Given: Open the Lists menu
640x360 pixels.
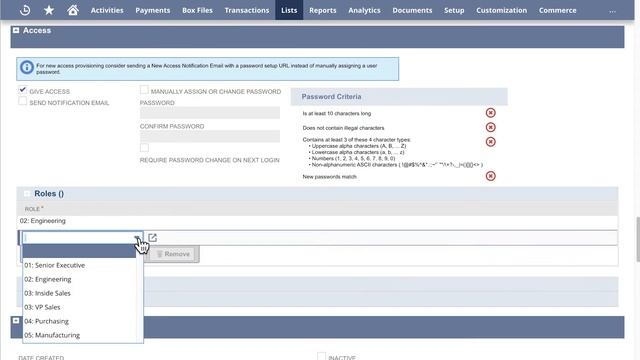Looking at the screenshot, I should (x=289, y=10).
